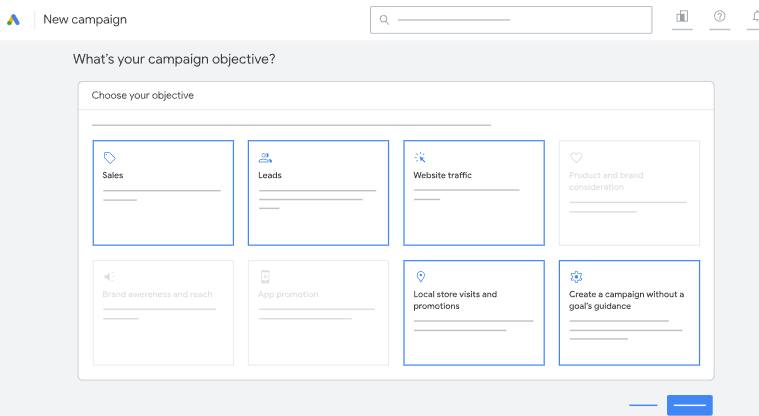Image resolution: width=759 pixels, height=416 pixels.
Task: Select Product and brand consideration card
Action: click(629, 193)
